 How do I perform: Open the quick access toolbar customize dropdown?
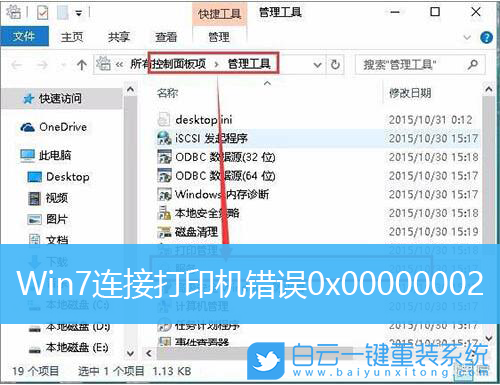coord(79,13)
